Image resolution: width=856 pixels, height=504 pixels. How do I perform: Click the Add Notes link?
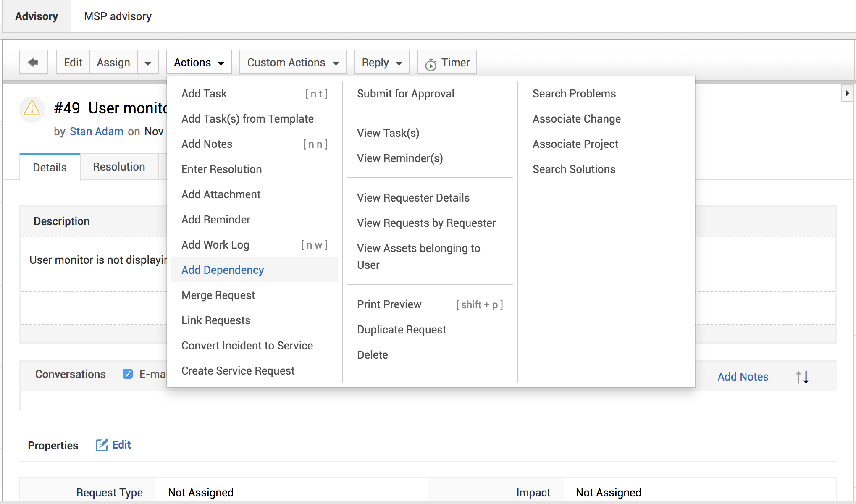click(x=743, y=377)
